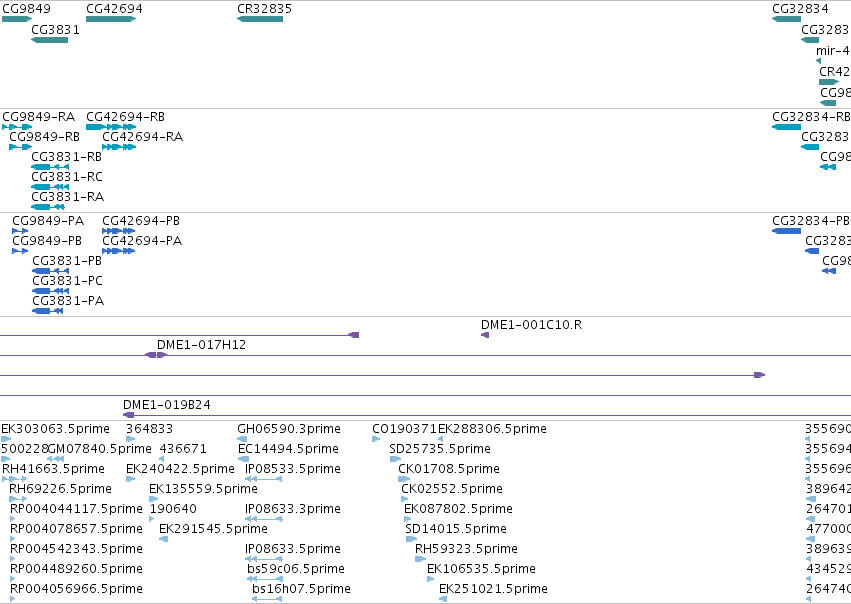851x604 pixels.
Task: Select the CG3831-RC transcript
Action: pos(50,187)
